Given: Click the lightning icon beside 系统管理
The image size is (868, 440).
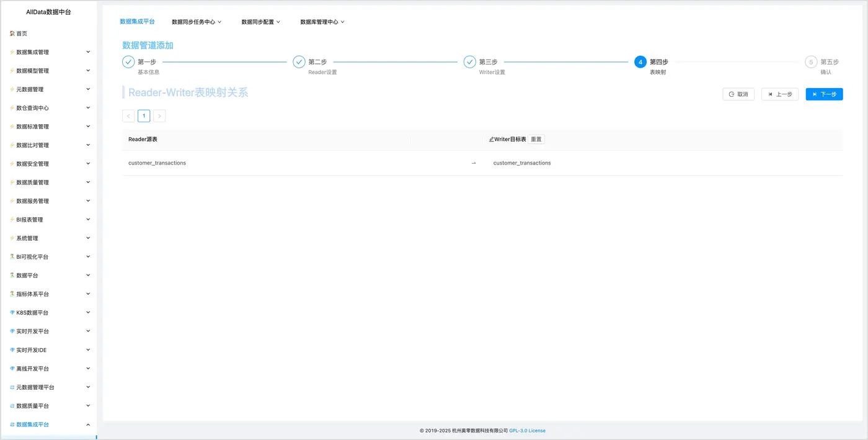Looking at the screenshot, I should pyautogui.click(x=12, y=238).
